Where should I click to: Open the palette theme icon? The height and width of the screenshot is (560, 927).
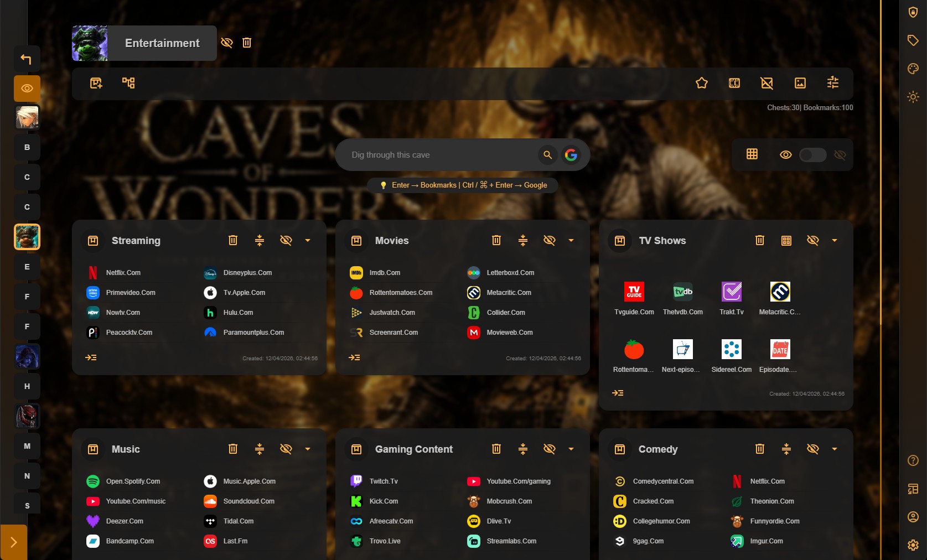click(913, 69)
